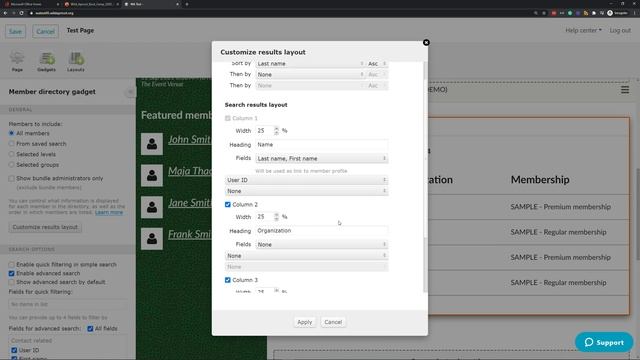The width and height of the screenshot is (640, 360).
Task: Open a new browser tab
Action: point(187,4)
